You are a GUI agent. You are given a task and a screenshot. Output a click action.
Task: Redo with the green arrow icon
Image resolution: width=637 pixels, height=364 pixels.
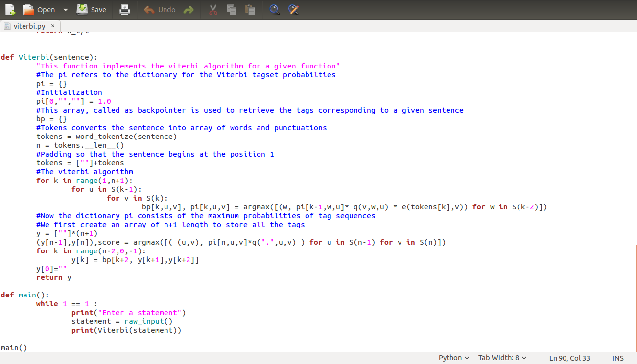188,10
